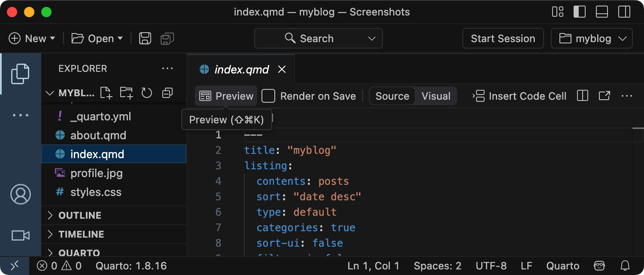Open about.qmd in the file tree
The height and width of the screenshot is (275, 644).
point(98,135)
